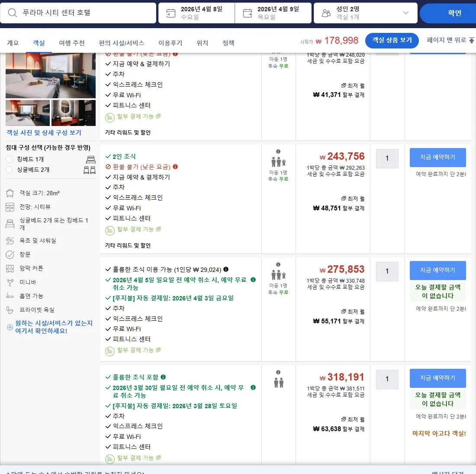The image size is (476, 474).
Task: Switch to the 여행 추천 tab
Action: pos(72,43)
